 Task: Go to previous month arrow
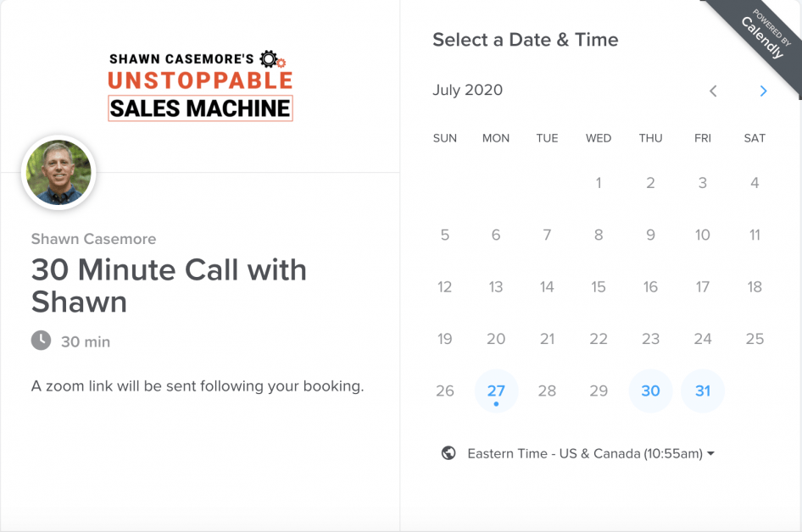click(713, 91)
